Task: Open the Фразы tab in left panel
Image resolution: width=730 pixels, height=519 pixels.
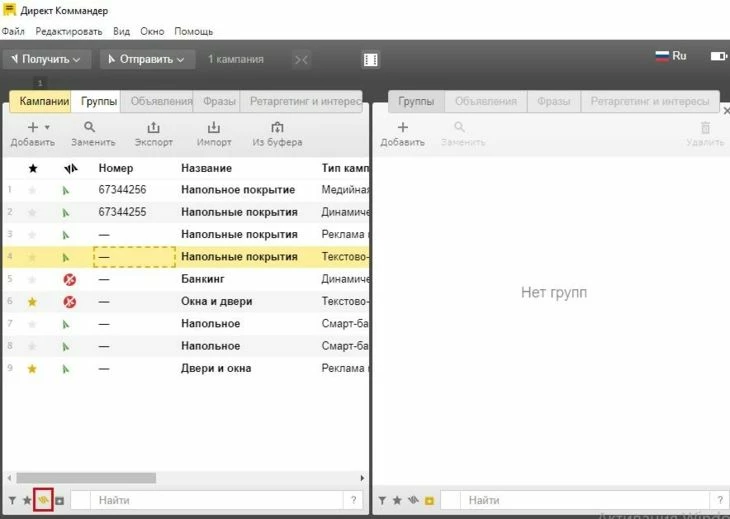Action: pos(217,101)
